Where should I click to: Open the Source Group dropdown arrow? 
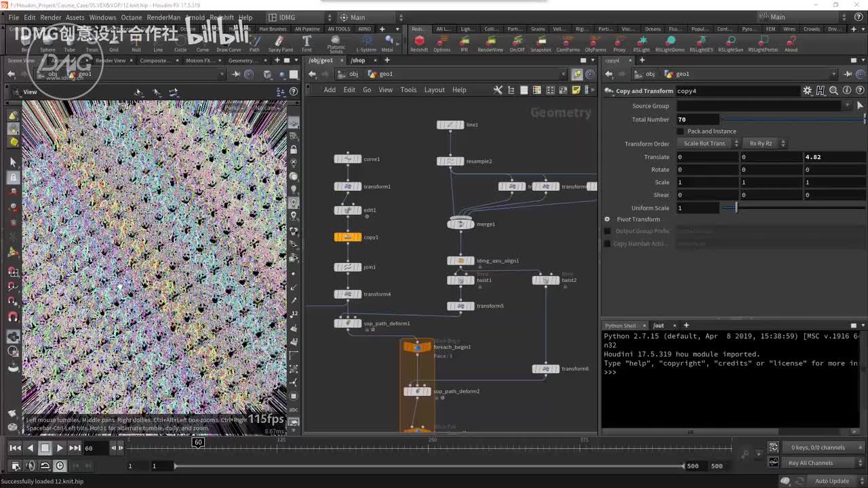[848, 106]
